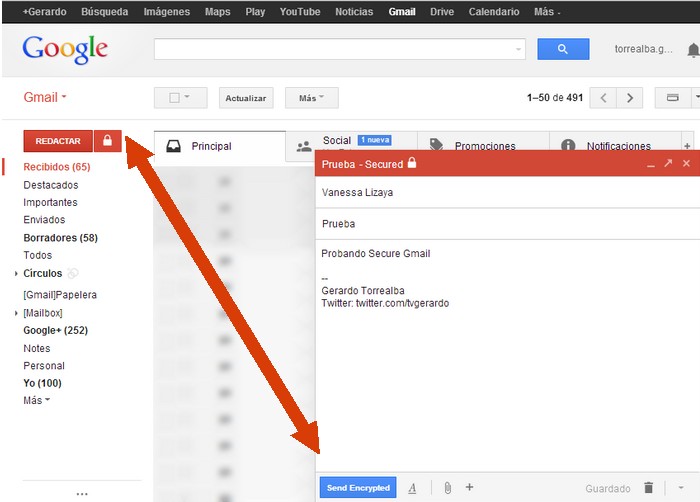The image size is (700, 502).
Task: Click the Promociones tag icon
Action: pos(436,144)
